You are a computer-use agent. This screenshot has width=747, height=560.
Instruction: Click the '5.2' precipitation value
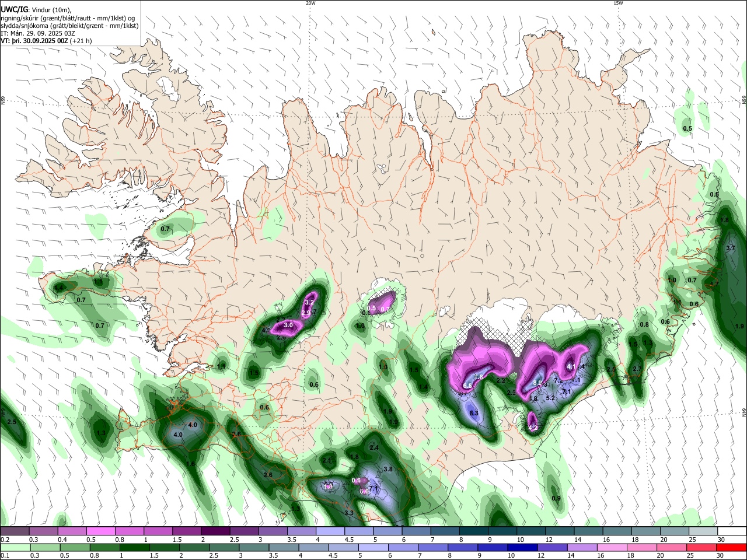coord(550,398)
